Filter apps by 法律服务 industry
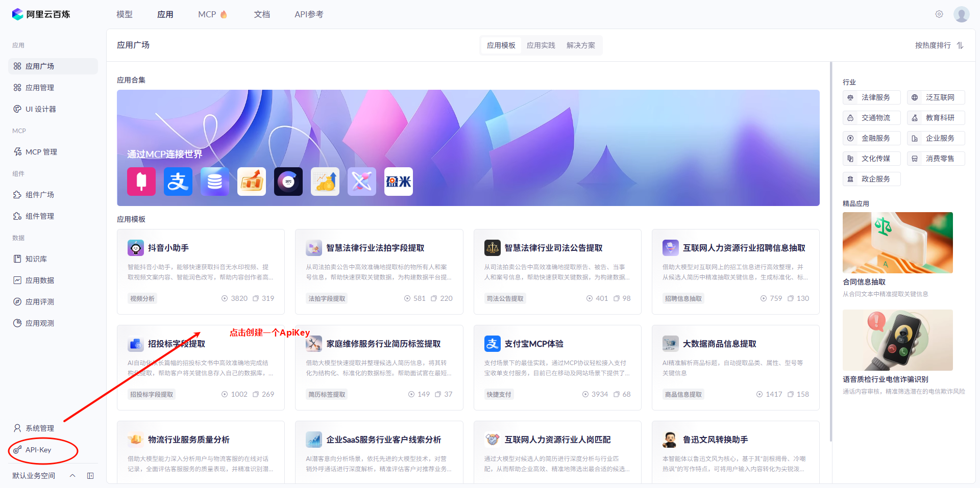The height and width of the screenshot is (488, 980). 871,97
